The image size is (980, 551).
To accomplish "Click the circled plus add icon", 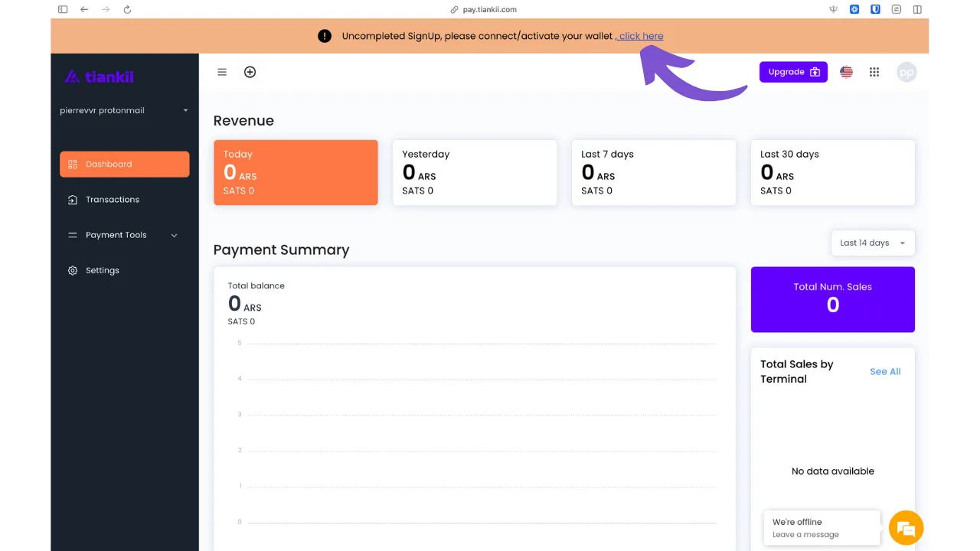I will pyautogui.click(x=250, y=72).
